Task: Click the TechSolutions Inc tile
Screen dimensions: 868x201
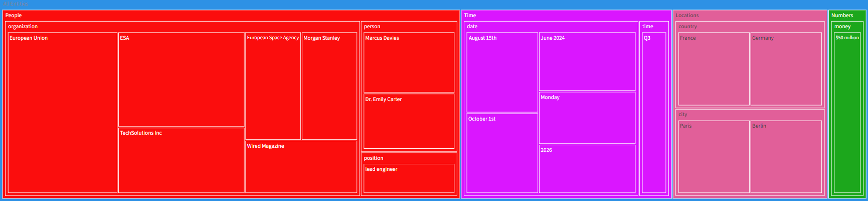Action: (182, 160)
